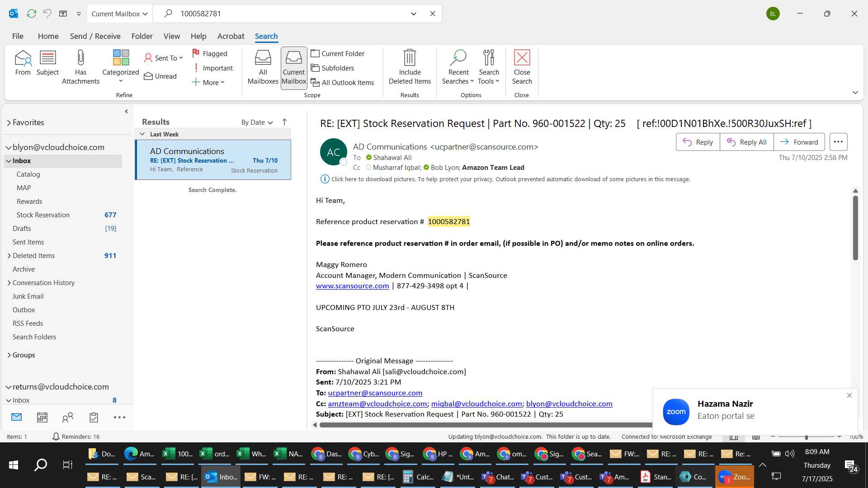The width and height of the screenshot is (868, 488).
Task: Click the vertical scrollbar of the reading pane
Action: point(855,228)
